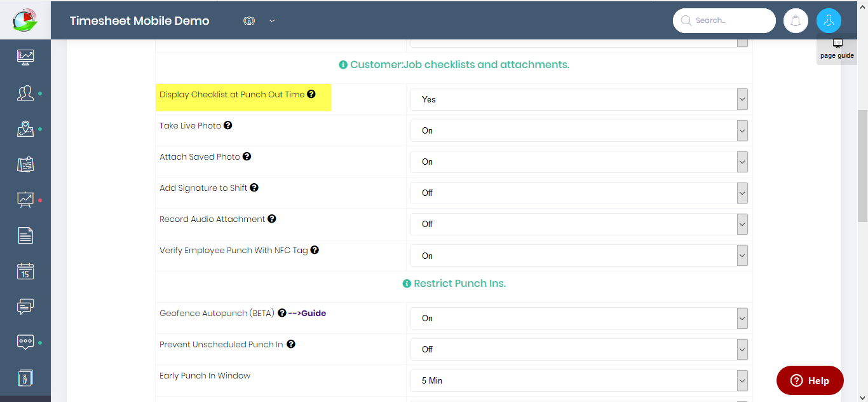Open the Geofence Autopunch Guide link
The width and height of the screenshot is (868, 402).
tap(307, 313)
